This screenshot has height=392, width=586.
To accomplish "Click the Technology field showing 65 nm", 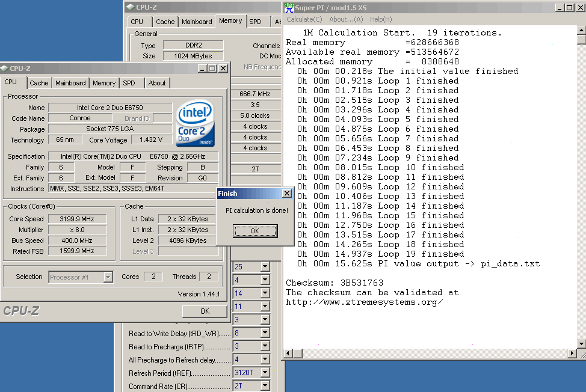I will point(65,139).
